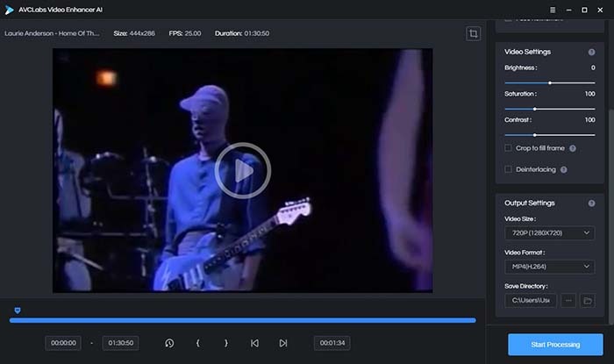Click the Start Processing button
Image resolution: width=614 pixels, height=364 pixels.
(555, 345)
